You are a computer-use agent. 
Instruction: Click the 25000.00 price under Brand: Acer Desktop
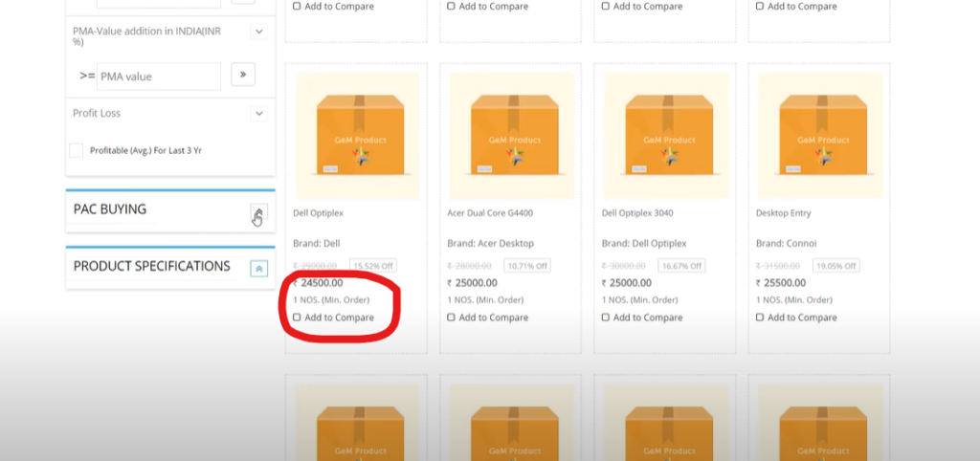pos(473,283)
